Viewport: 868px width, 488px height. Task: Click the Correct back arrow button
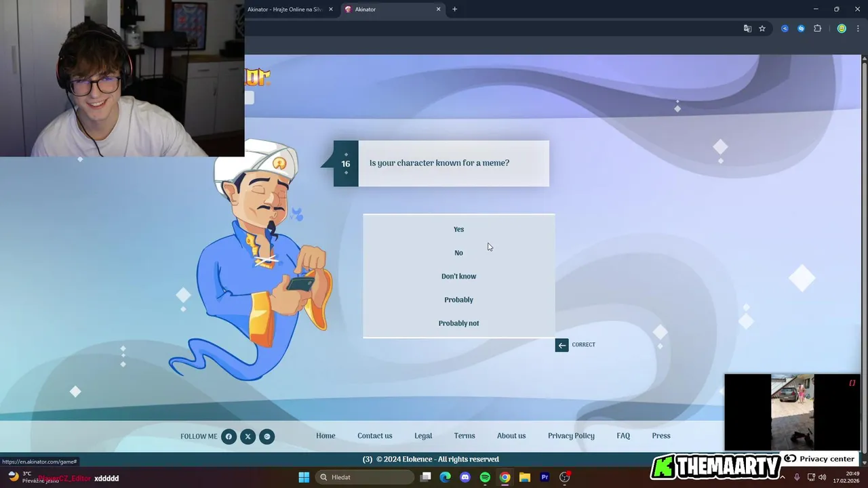pyautogui.click(x=561, y=345)
